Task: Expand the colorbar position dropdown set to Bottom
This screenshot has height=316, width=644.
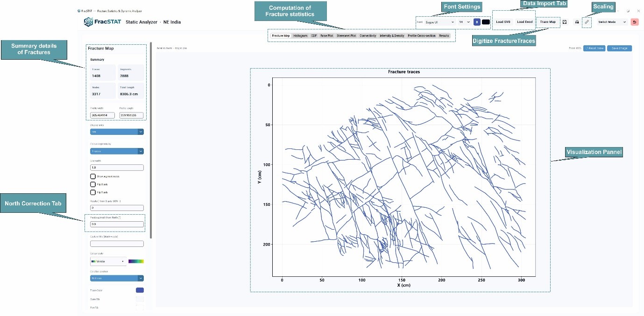Action: tap(117, 278)
